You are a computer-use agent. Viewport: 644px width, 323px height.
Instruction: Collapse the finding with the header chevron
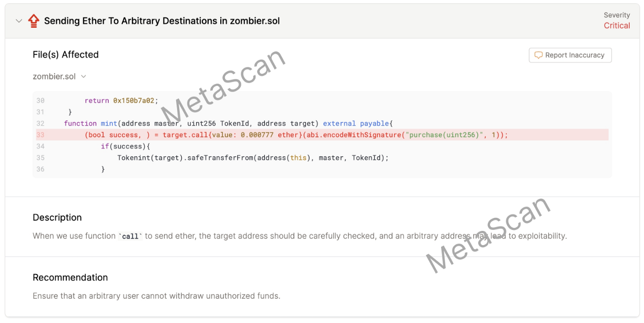19,21
